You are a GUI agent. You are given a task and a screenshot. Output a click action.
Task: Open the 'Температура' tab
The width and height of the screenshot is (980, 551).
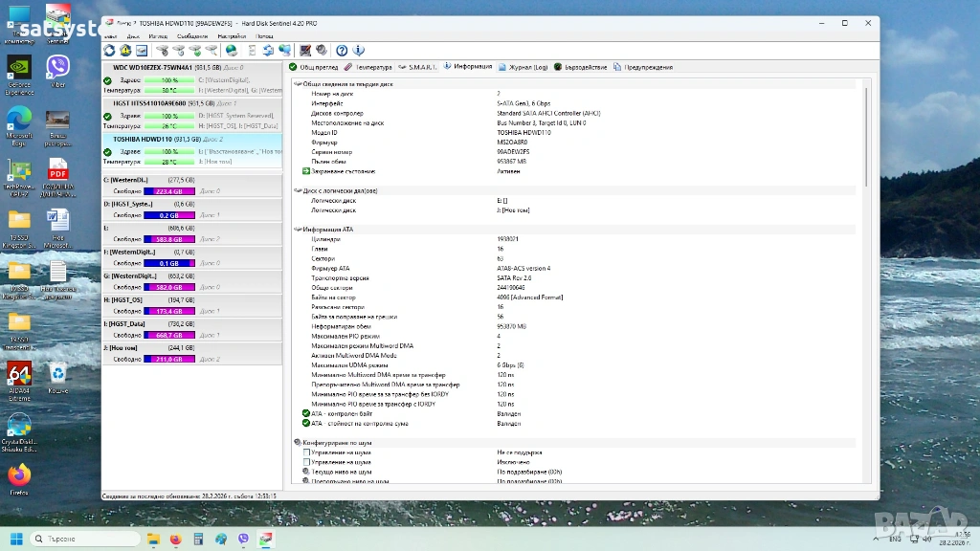368,67
